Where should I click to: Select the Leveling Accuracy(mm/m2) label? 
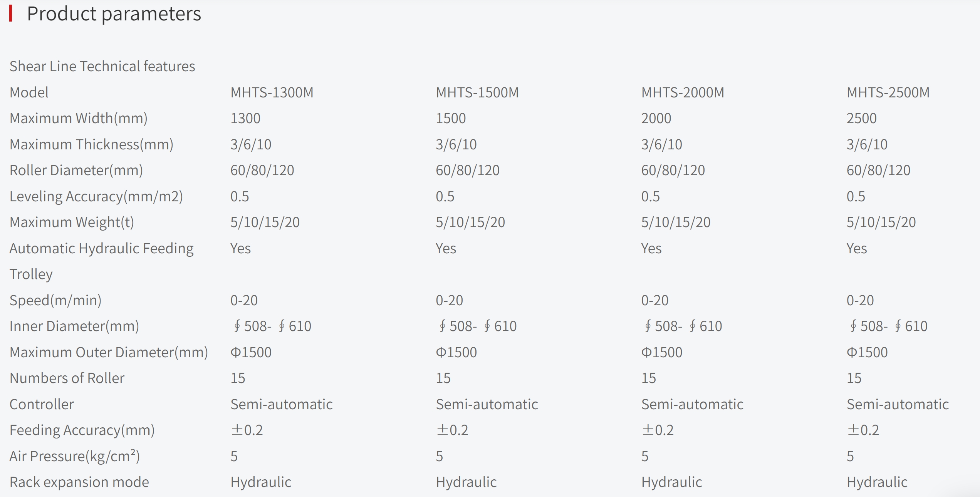pyautogui.click(x=96, y=196)
